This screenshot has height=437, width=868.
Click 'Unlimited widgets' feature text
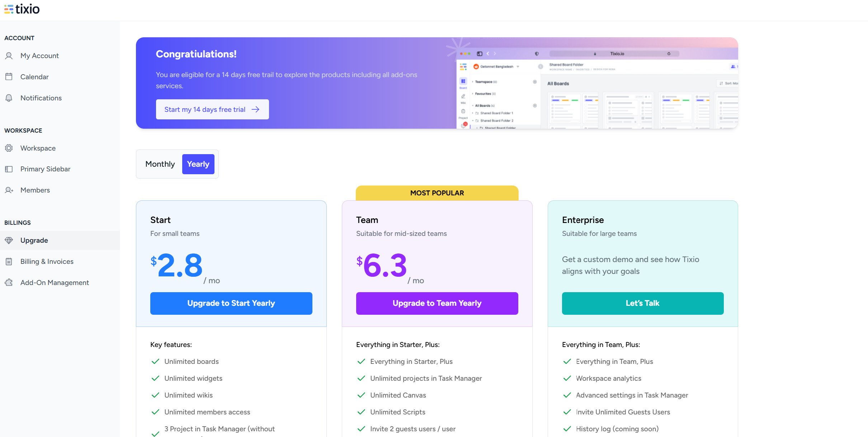(193, 378)
